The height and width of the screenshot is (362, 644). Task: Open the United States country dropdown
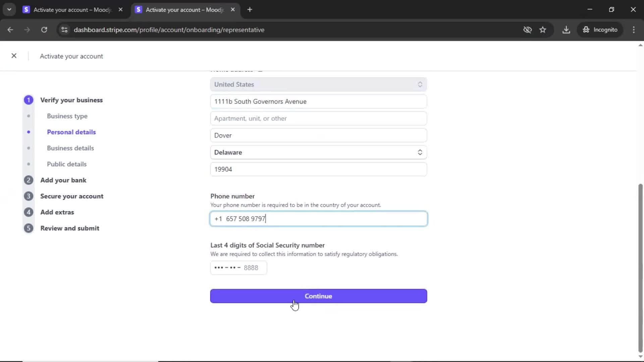(318, 84)
